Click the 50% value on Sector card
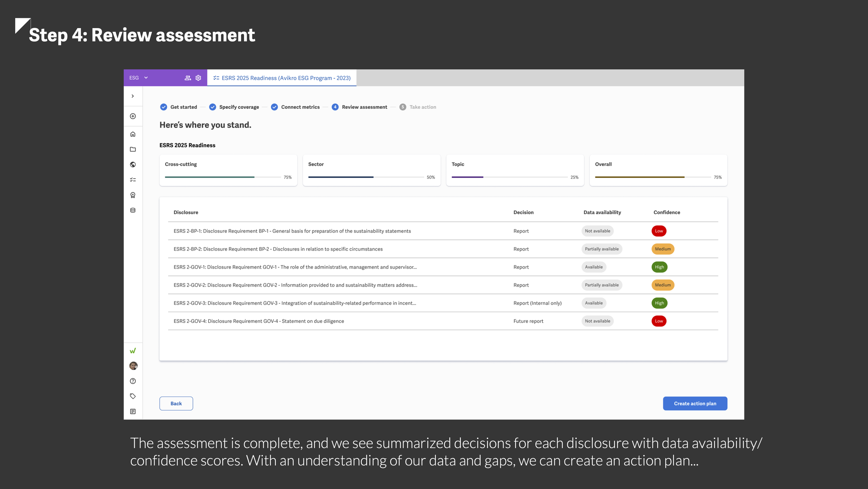The width and height of the screenshot is (868, 489). click(431, 177)
